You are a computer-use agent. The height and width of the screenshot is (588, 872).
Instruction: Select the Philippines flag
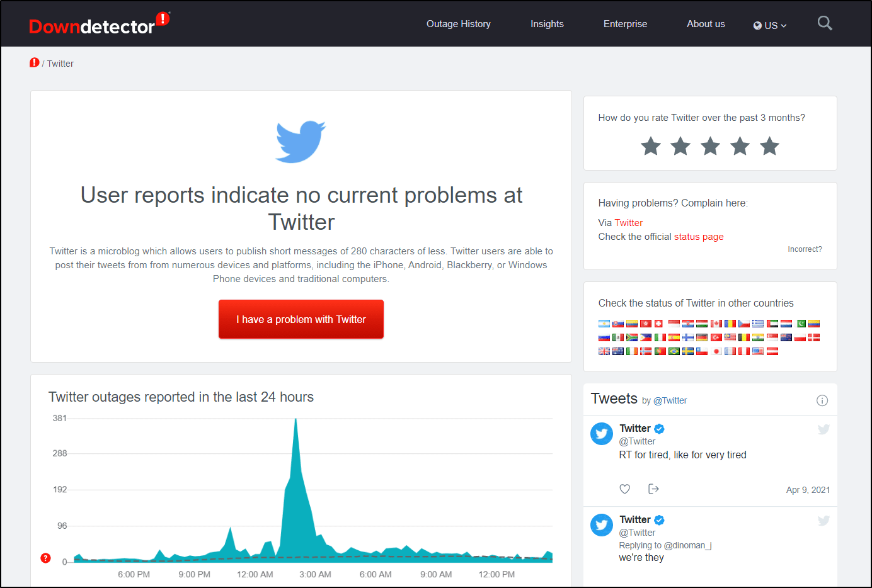pos(646,337)
